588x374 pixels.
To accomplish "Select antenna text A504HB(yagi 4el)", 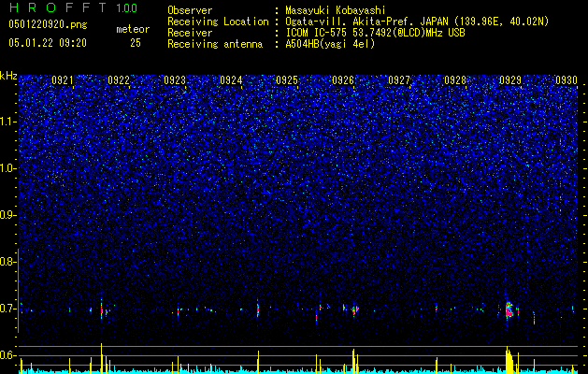I will point(330,44).
